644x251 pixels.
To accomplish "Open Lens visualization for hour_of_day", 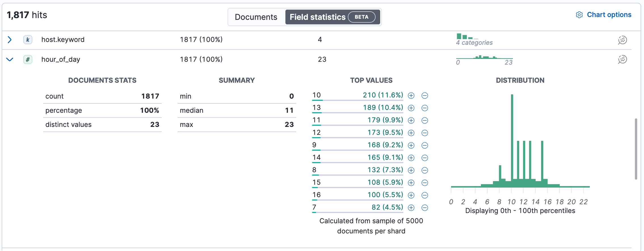I will pyautogui.click(x=622, y=59).
